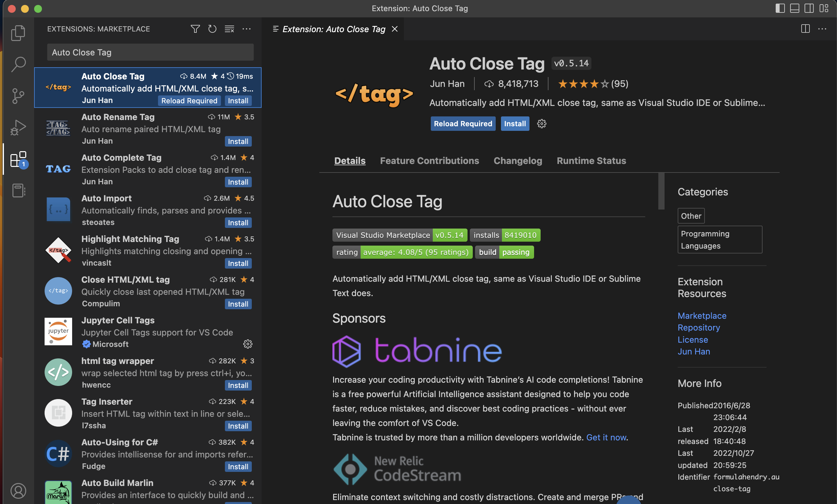Install Auto Complete Tag from list
Image resolution: width=837 pixels, height=504 pixels.
coord(238,182)
